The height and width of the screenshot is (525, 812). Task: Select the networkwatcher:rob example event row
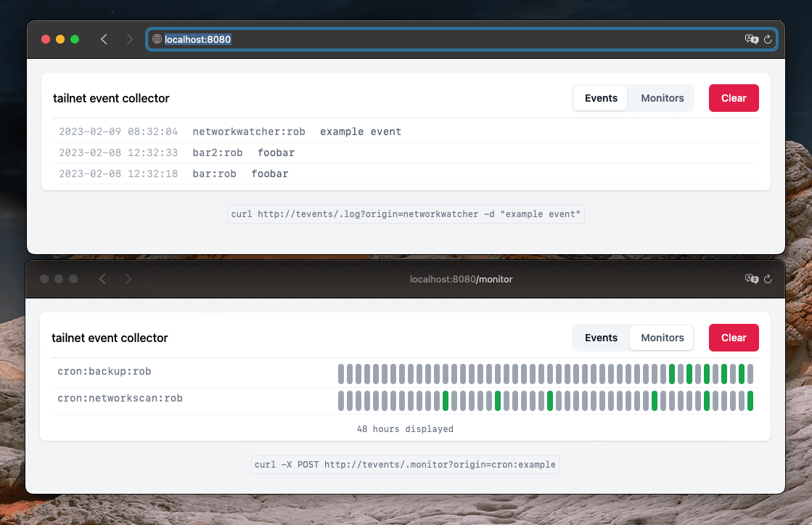point(290,131)
